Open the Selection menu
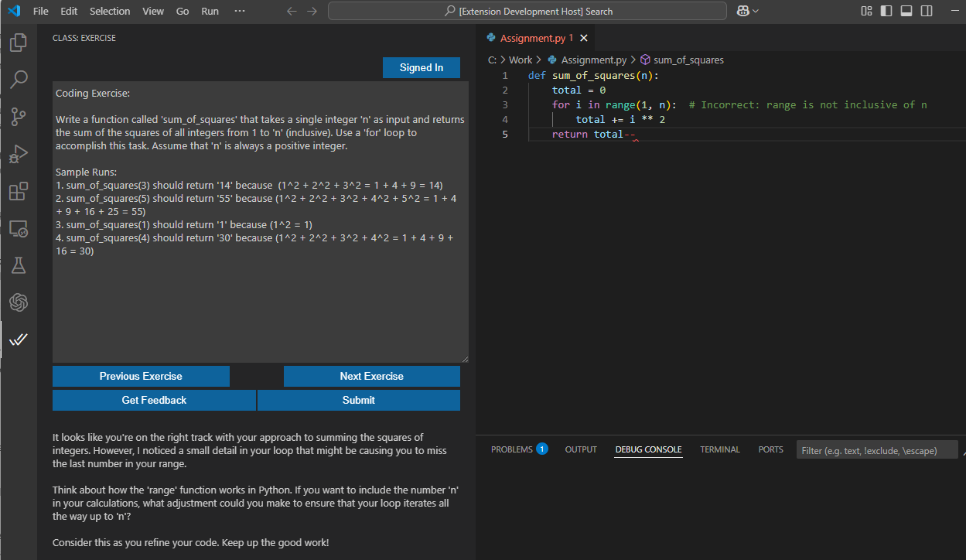This screenshot has height=560, width=966. (x=110, y=11)
